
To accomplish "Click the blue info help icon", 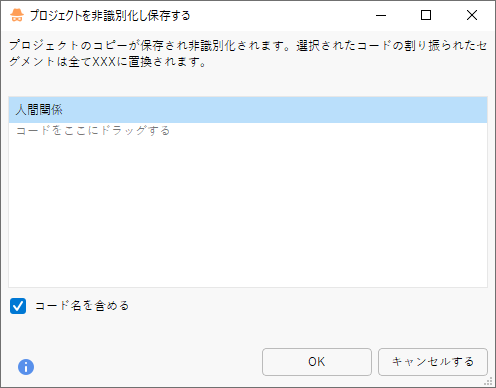I will pyautogui.click(x=26, y=367).
